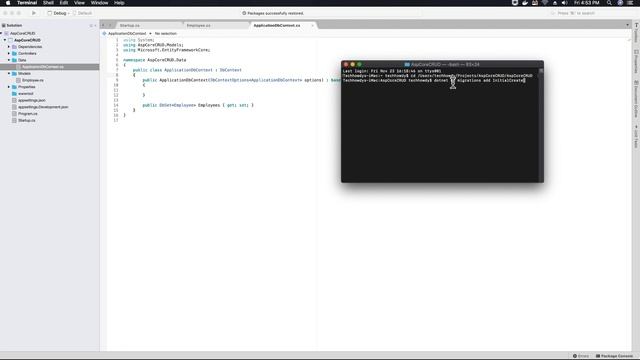This screenshot has height=360, width=640.
Task: Navigate back with the tab bar left arrow
Action: [x=103, y=25]
